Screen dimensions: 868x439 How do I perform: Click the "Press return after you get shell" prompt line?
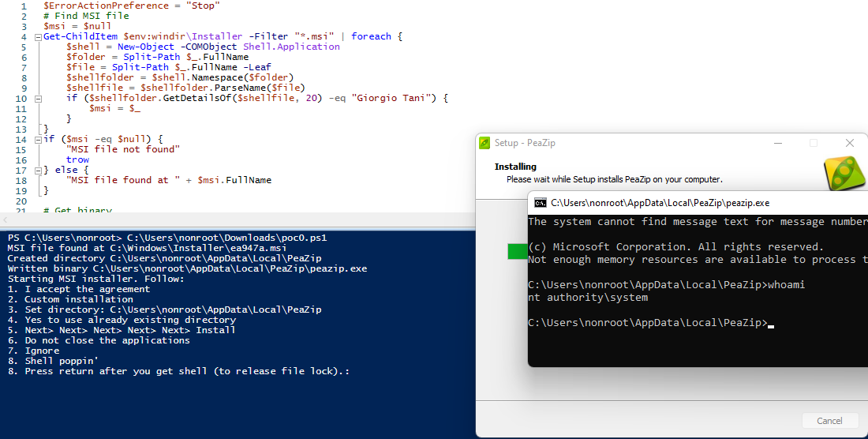tap(179, 371)
